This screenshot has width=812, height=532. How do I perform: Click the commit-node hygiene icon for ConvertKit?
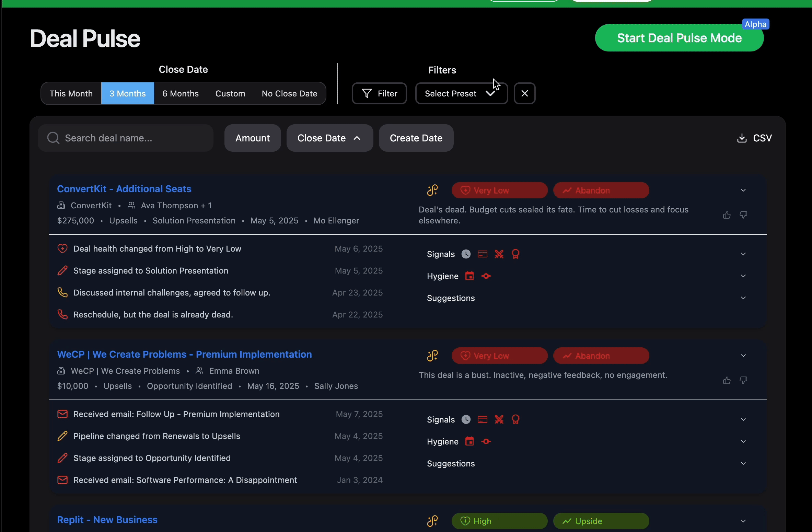[486, 276]
